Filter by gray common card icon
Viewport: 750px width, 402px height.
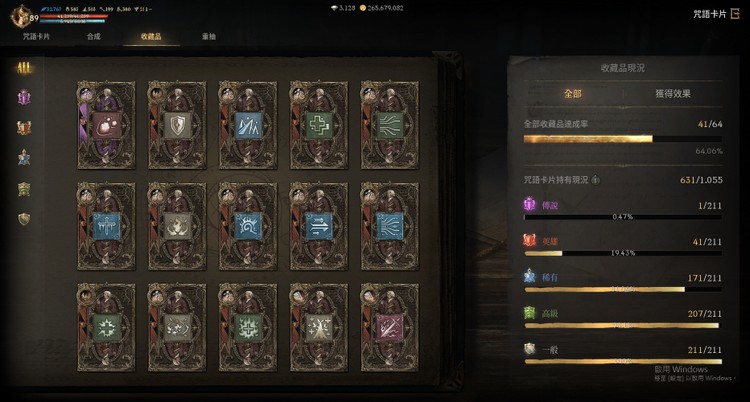click(x=24, y=219)
